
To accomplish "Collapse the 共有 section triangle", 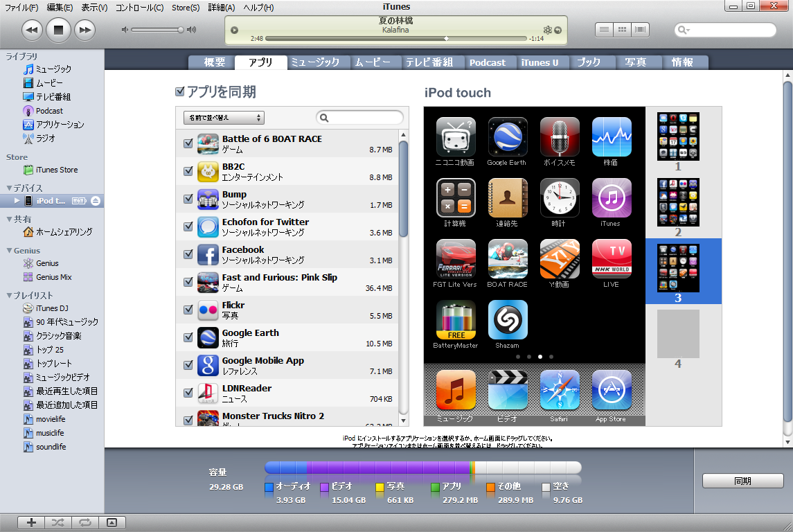I will pyautogui.click(x=8, y=219).
